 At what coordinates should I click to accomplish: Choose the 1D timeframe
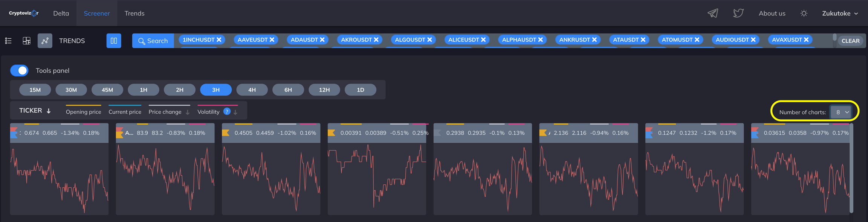click(x=360, y=90)
